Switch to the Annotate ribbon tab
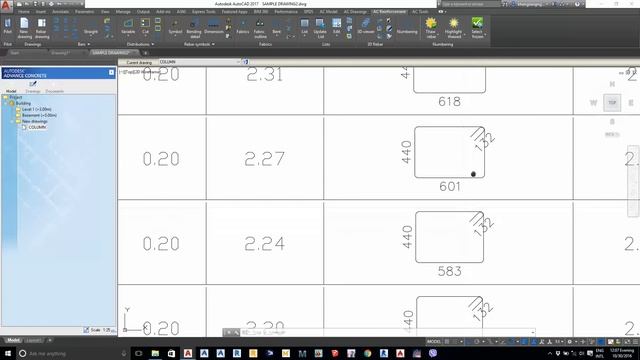 [60, 12]
